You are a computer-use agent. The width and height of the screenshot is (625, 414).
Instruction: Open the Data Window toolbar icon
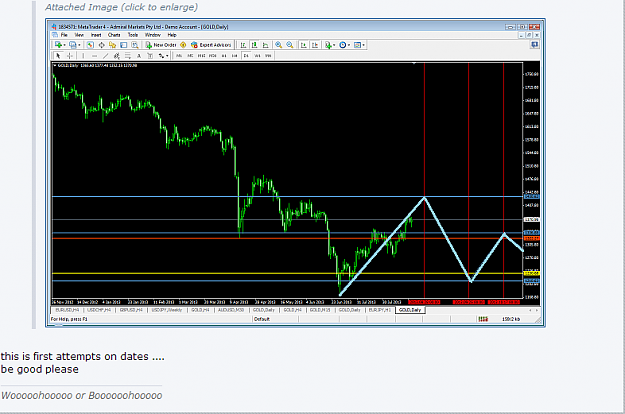102,45
